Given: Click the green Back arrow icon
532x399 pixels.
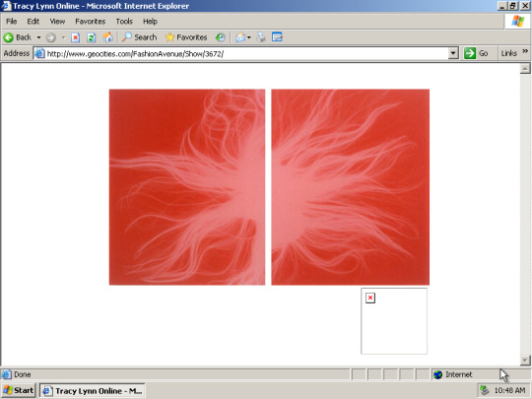Looking at the screenshot, I should point(8,37).
